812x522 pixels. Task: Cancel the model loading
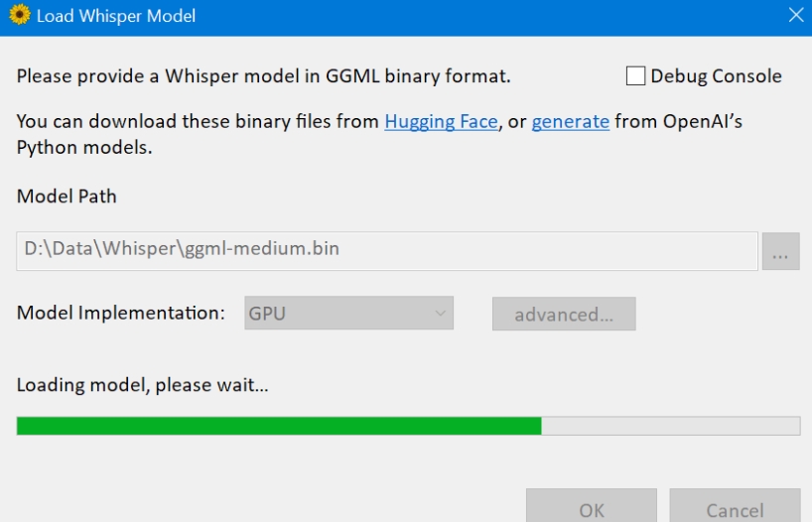[x=735, y=509]
